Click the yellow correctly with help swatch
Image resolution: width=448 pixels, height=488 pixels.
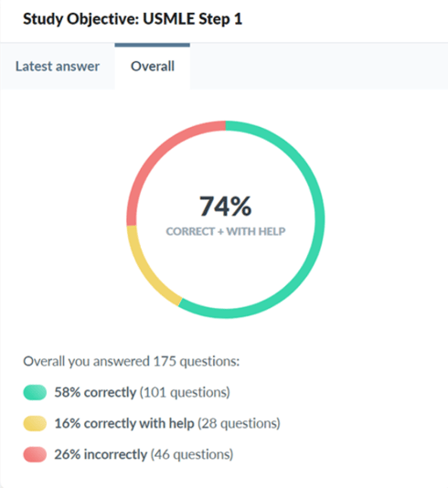tap(35, 423)
